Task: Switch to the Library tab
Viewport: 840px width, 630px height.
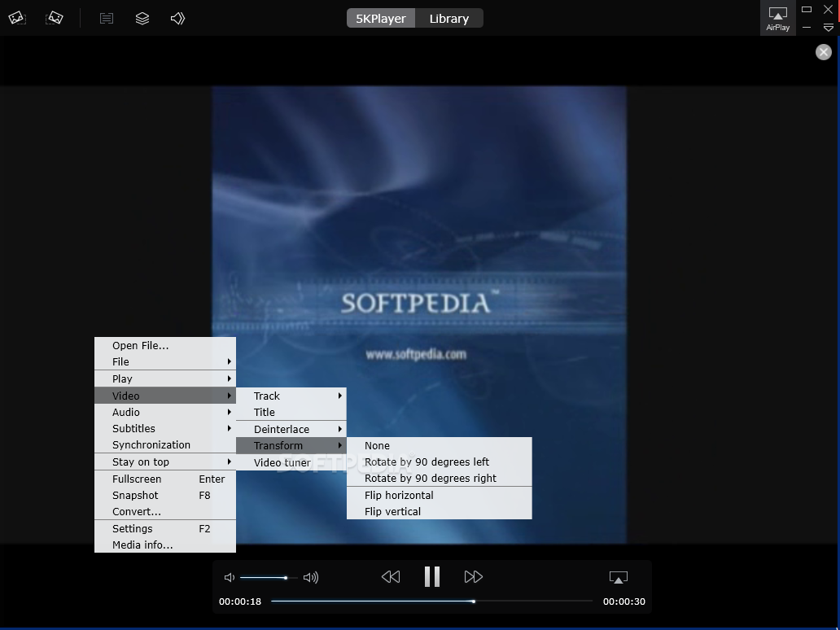Action: coord(449,18)
